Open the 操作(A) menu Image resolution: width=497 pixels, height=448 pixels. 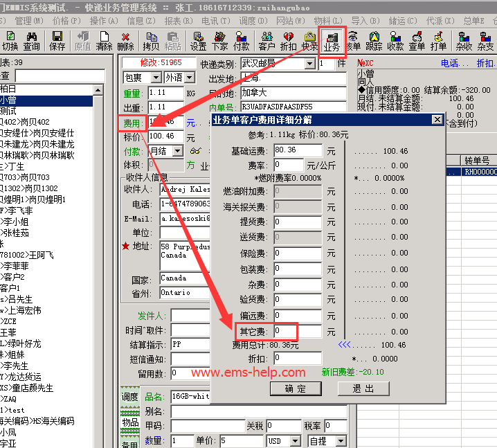coord(104,21)
